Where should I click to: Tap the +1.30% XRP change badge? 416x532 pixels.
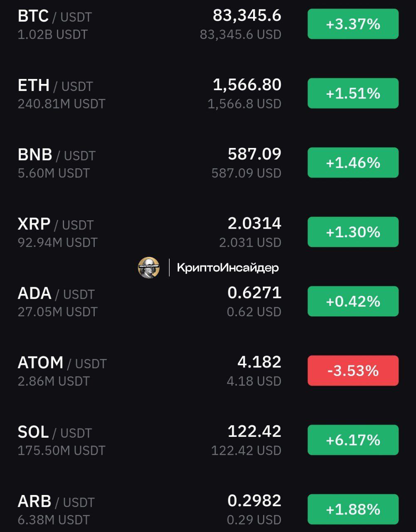(353, 232)
